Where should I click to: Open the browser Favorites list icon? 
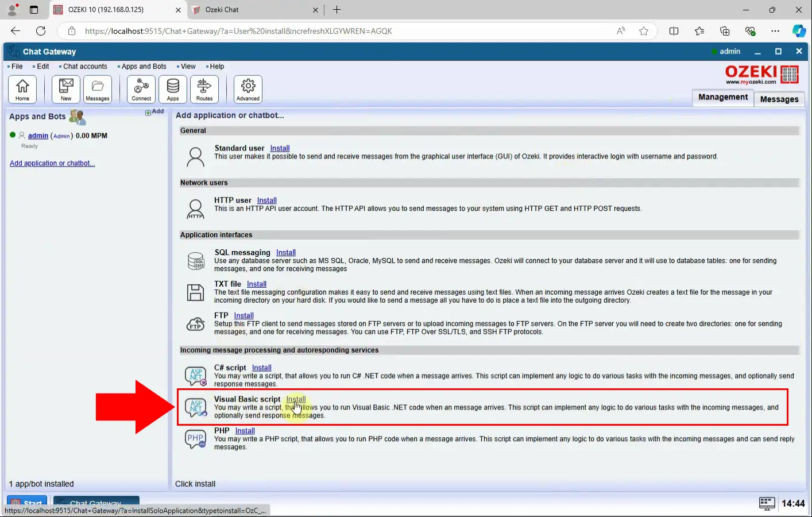[x=699, y=31]
